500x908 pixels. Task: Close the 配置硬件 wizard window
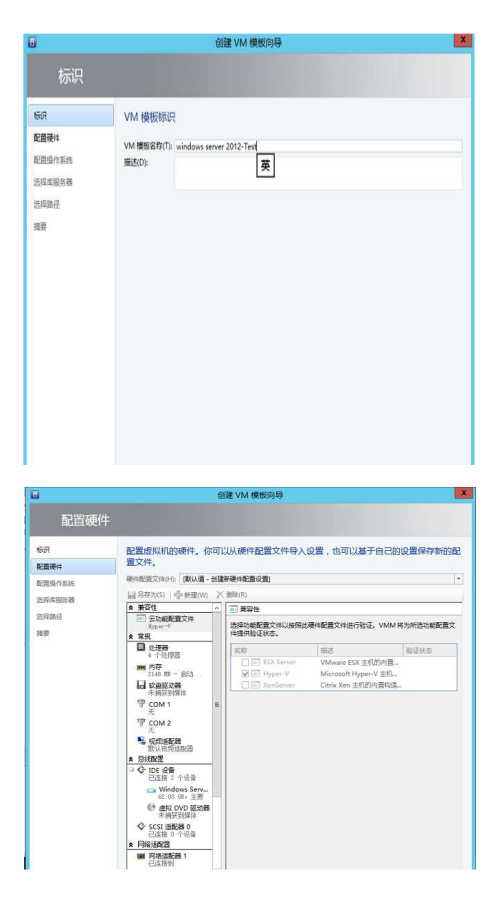tap(463, 493)
